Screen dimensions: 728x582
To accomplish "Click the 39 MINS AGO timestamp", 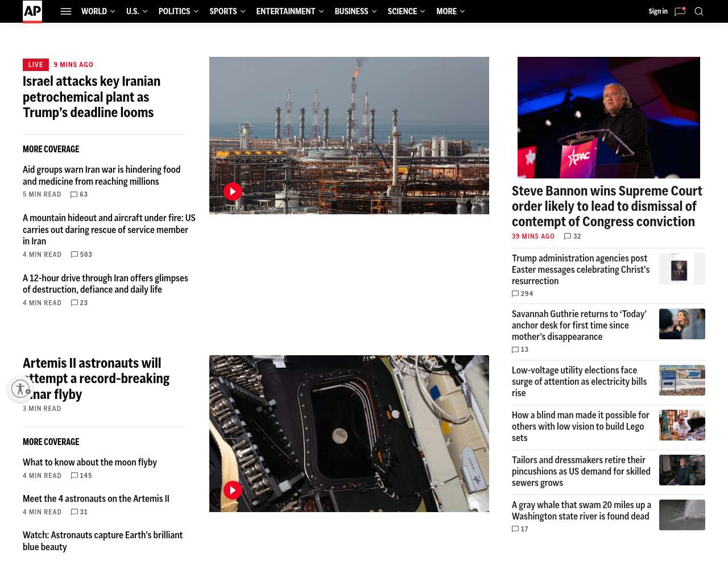I will [x=533, y=236].
